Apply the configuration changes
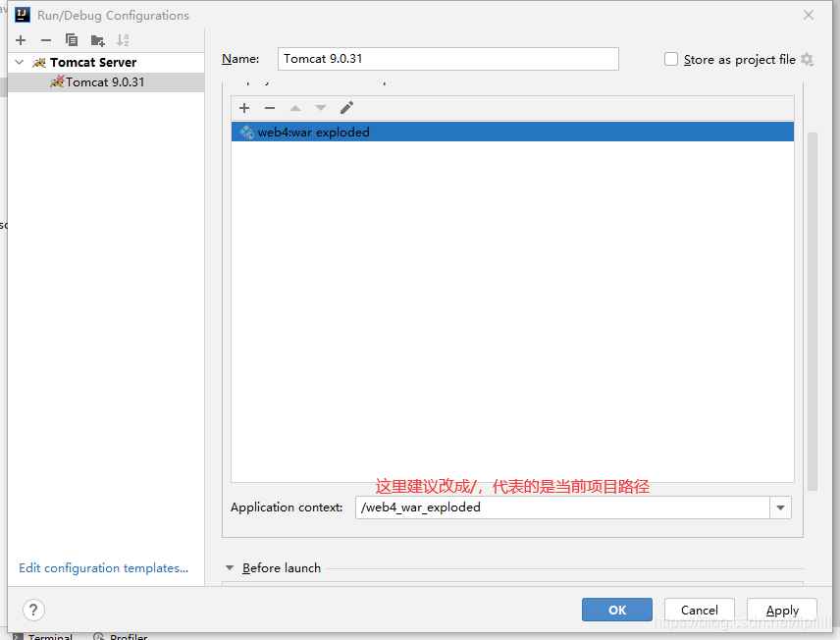 781,610
